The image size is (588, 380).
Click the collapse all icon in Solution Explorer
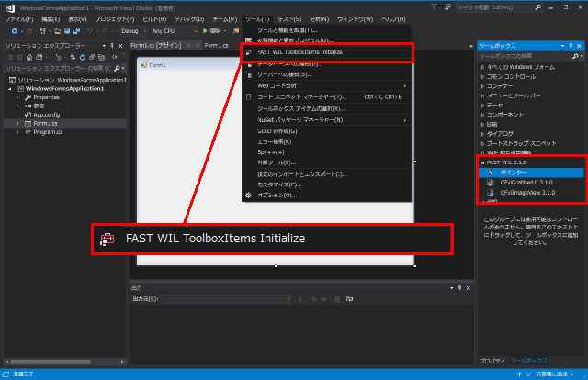click(x=92, y=57)
